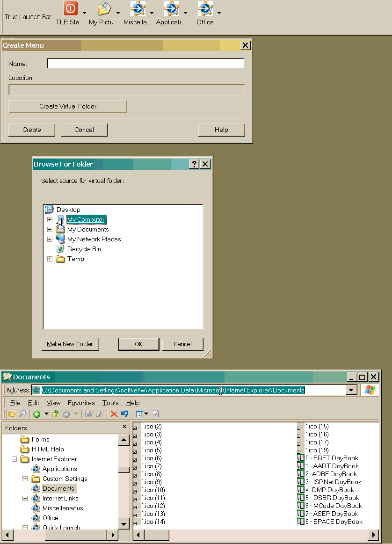Select My Documents in folder tree
392x544 pixels.
pyautogui.click(x=87, y=229)
